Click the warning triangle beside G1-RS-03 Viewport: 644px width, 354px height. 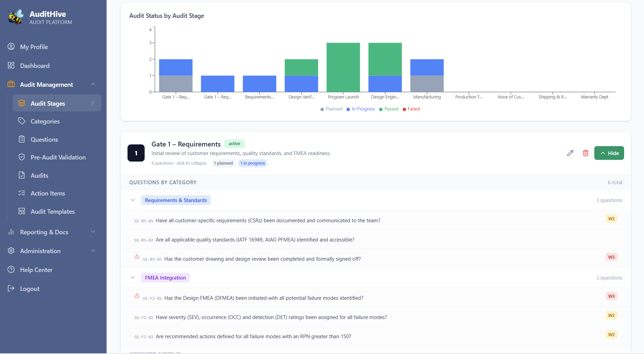coord(137,257)
